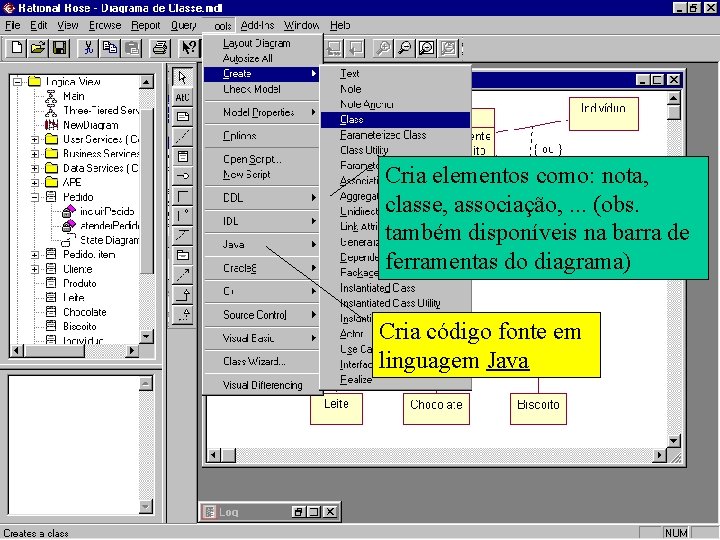Image resolution: width=720 pixels, height=540 pixels.
Task: Select the Biscoito class box in diagram
Action: click(x=538, y=409)
